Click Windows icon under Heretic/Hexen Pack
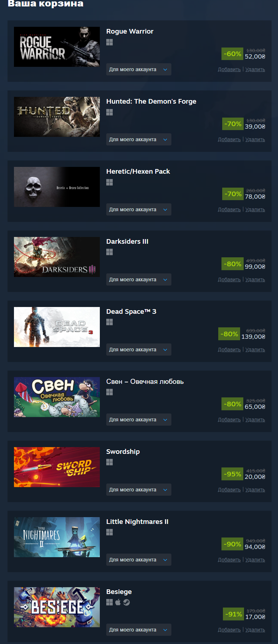278x644 pixels. pyautogui.click(x=109, y=182)
